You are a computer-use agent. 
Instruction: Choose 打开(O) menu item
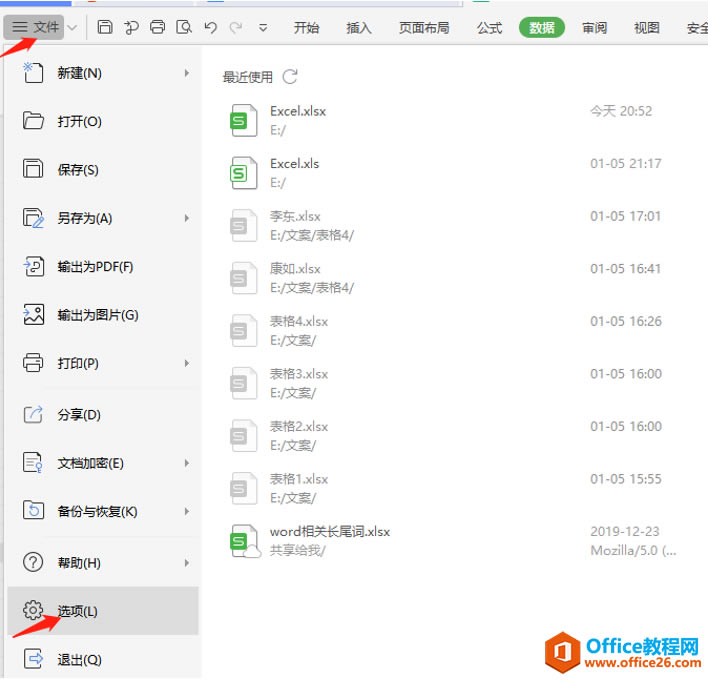point(103,121)
